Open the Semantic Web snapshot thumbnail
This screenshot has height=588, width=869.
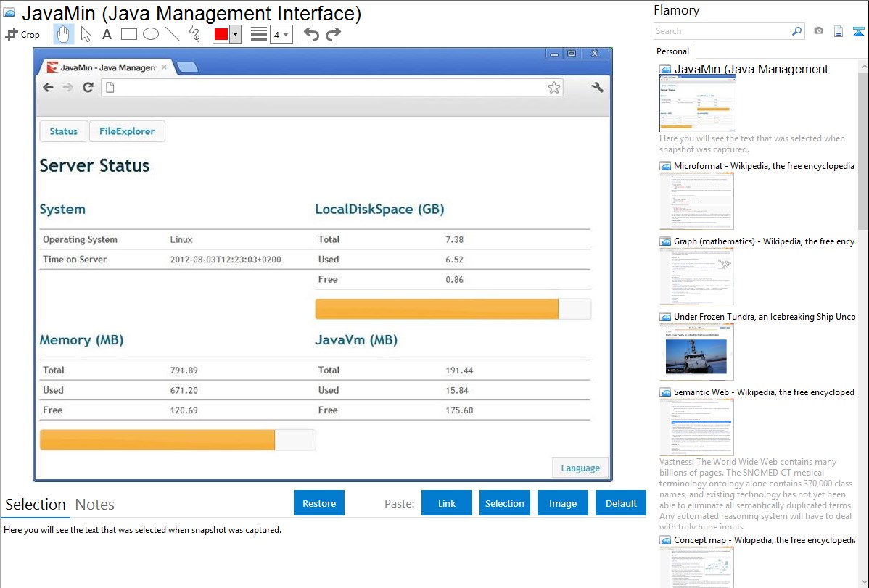click(696, 427)
